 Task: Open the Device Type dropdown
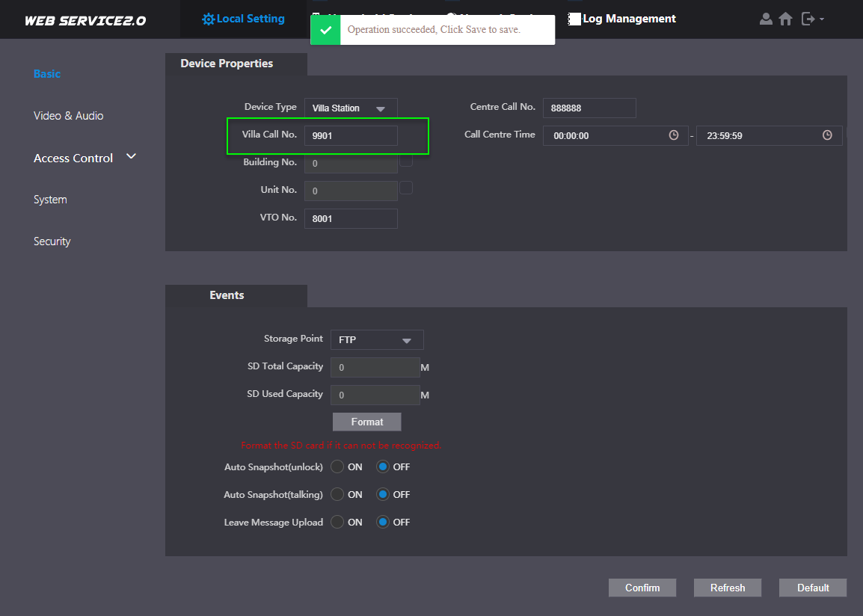(x=351, y=108)
